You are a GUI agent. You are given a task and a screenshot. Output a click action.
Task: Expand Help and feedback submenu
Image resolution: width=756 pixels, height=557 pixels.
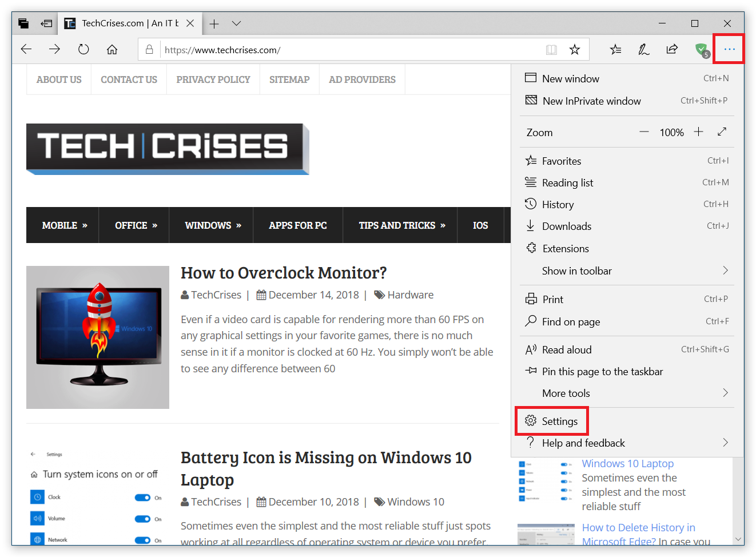click(627, 443)
